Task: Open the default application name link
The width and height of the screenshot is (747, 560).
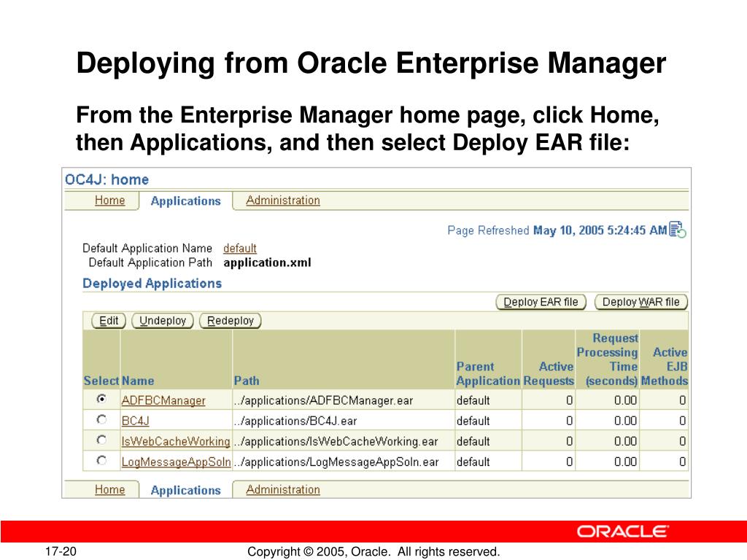Action: tap(239, 249)
